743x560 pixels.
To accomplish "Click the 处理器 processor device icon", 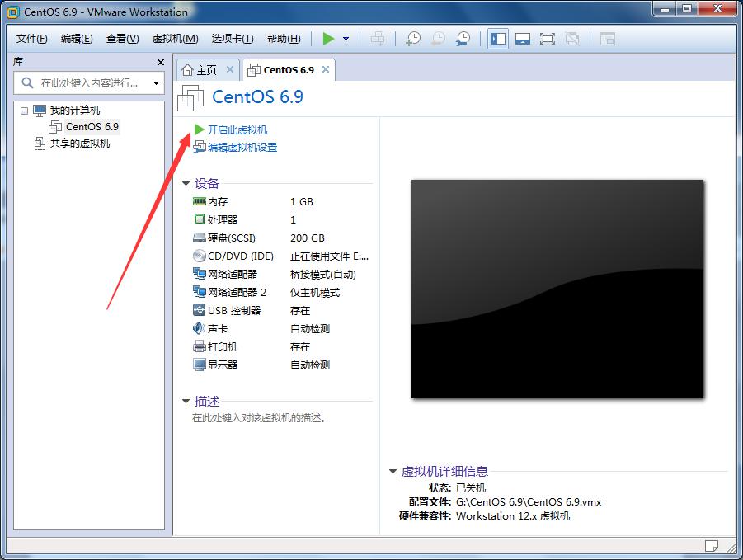I will pyautogui.click(x=199, y=220).
